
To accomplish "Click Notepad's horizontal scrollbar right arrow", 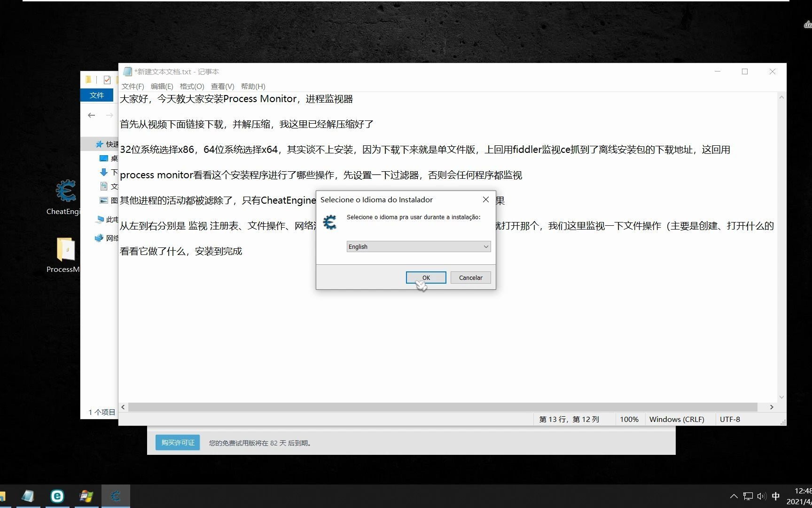I will 772,407.
